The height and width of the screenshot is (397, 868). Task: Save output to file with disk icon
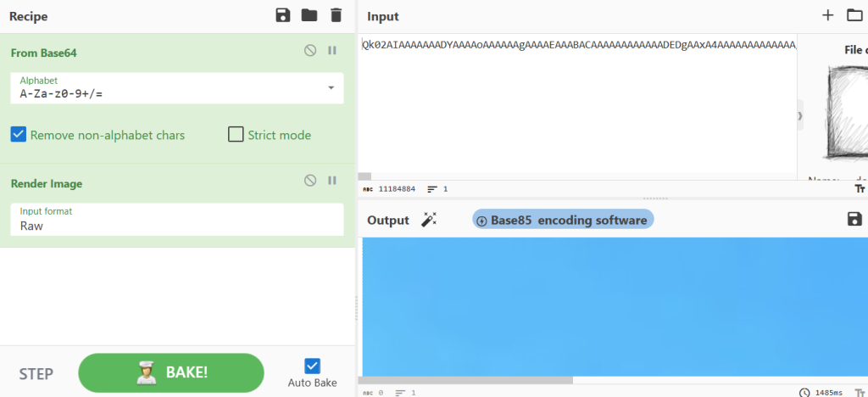[x=854, y=220]
